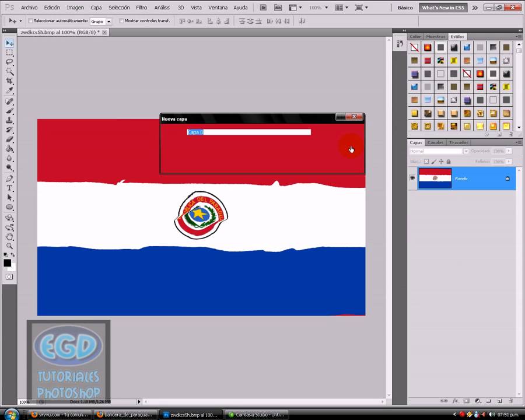Select the History Brush tool
Image resolution: width=525 pixels, height=420 pixels.
tap(9, 129)
